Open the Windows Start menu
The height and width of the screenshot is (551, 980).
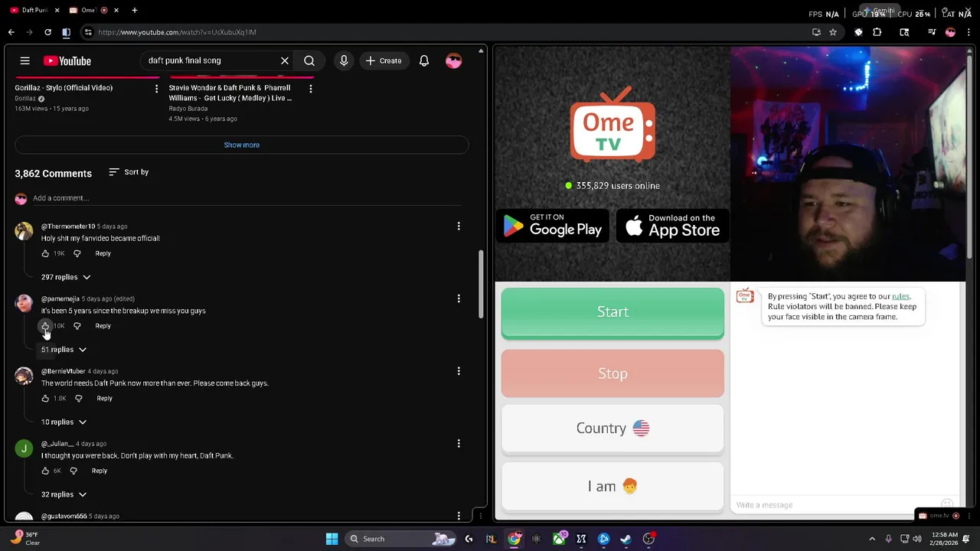(332, 539)
